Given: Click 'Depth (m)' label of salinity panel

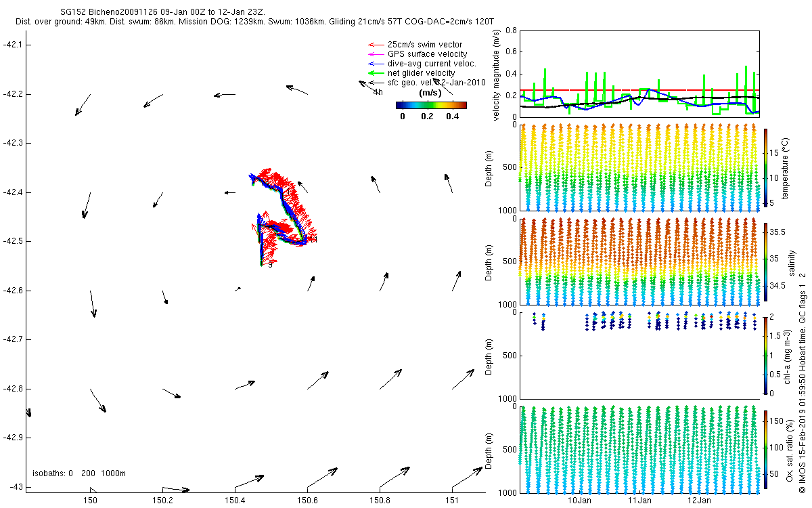Looking at the screenshot, I should tap(490, 262).
